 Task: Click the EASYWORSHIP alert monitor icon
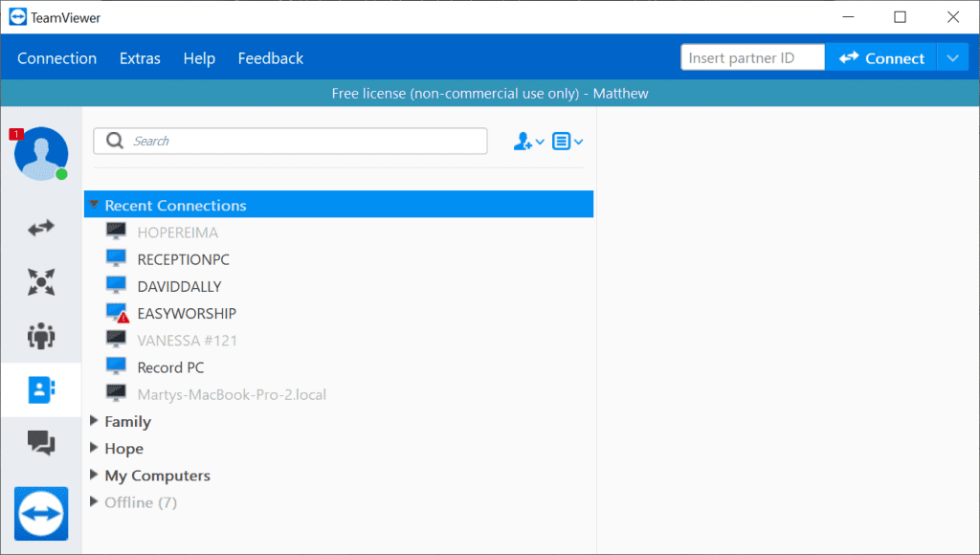point(117,313)
